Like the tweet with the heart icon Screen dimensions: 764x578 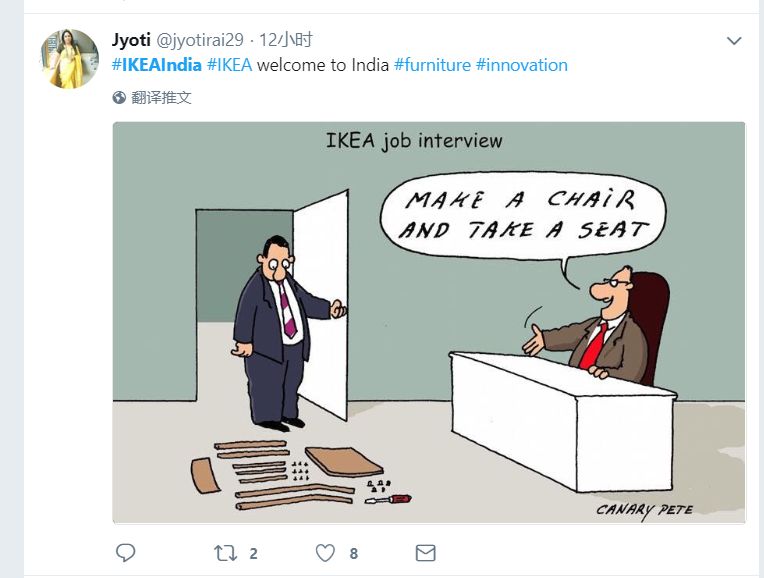coord(325,553)
